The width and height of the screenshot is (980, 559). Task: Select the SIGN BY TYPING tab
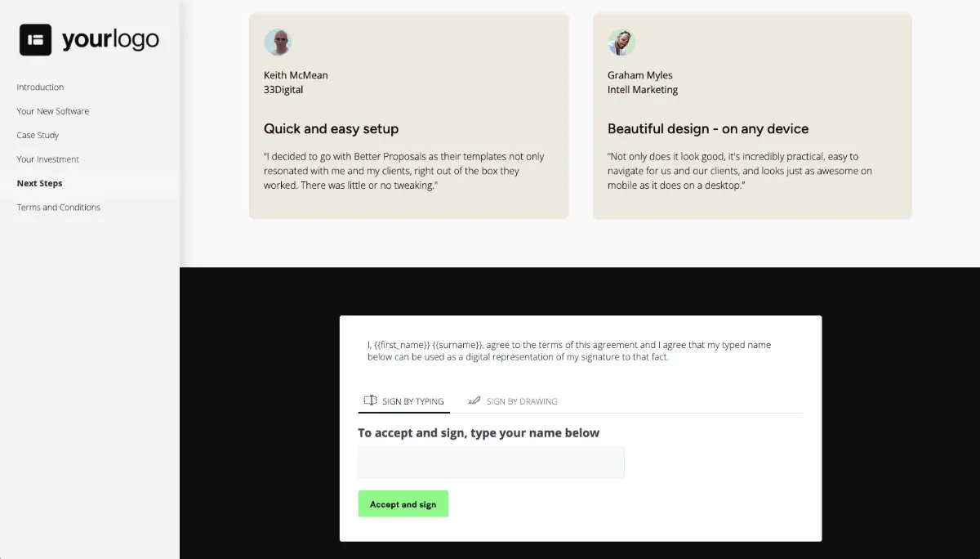(412, 401)
